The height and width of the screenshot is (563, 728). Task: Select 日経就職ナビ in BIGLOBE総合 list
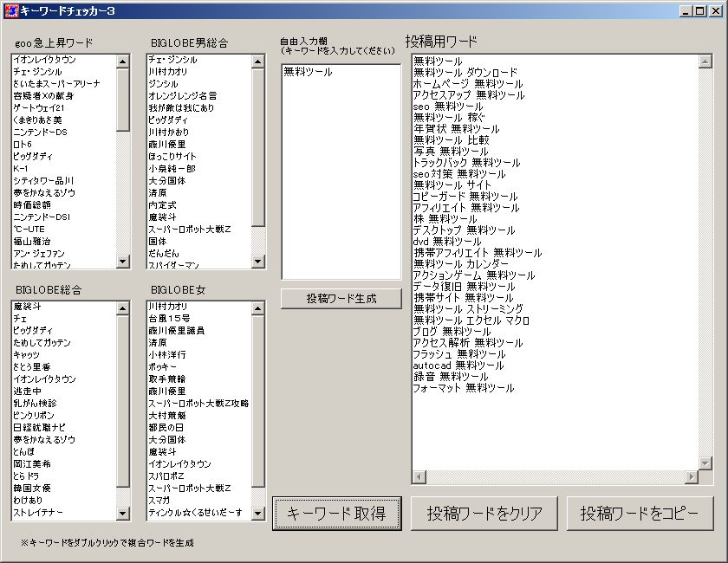click(40, 427)
